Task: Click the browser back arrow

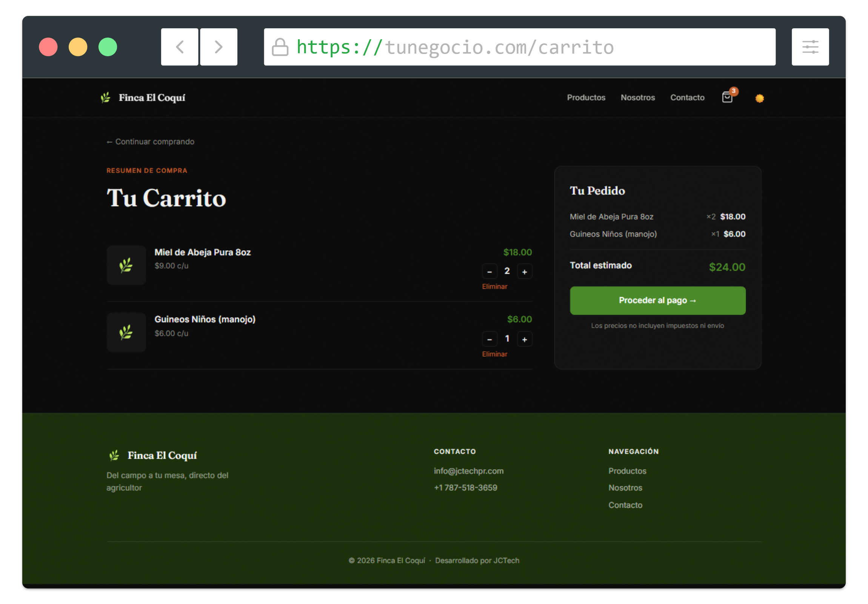Action: [179, 46]
